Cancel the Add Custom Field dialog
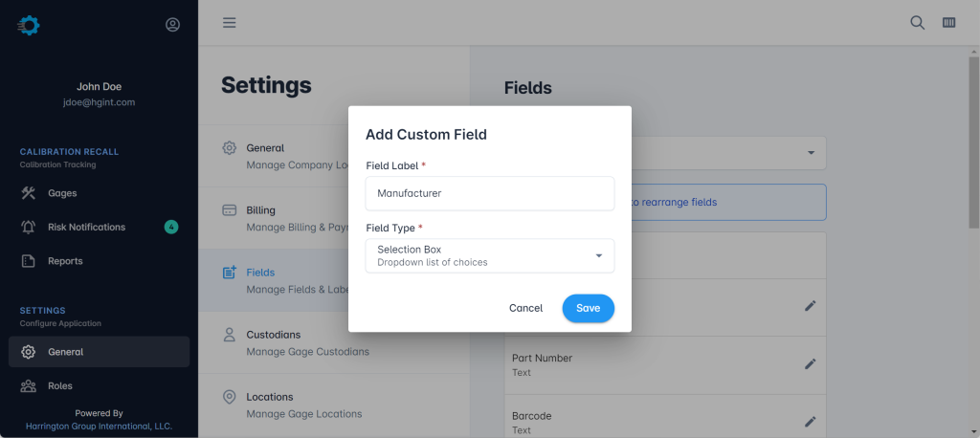This screenshot has height=438, width=980. click(x=525, y=308)
